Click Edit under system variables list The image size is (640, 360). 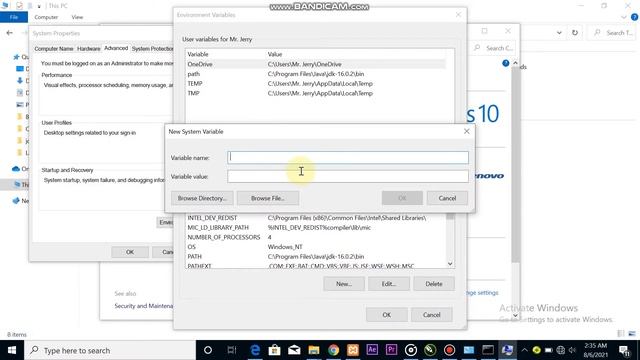tap(389, 284)
